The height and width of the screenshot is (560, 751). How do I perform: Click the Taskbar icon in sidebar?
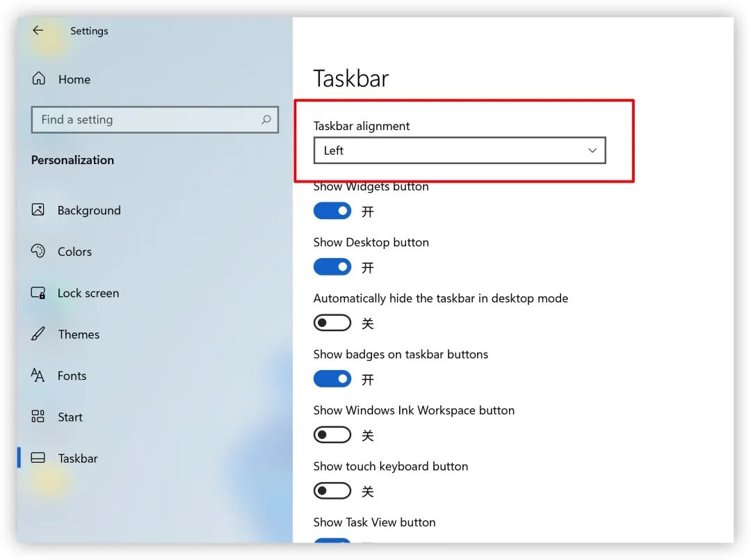point(38,458)
